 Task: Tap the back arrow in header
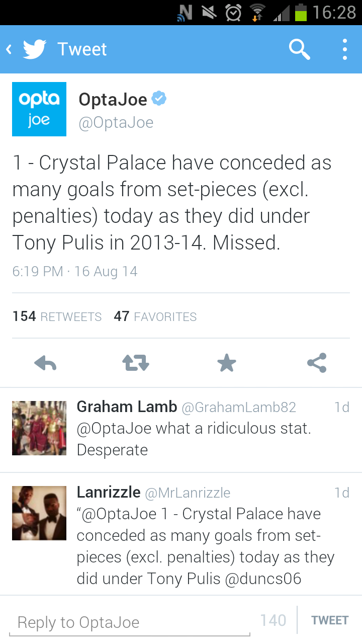9,49
